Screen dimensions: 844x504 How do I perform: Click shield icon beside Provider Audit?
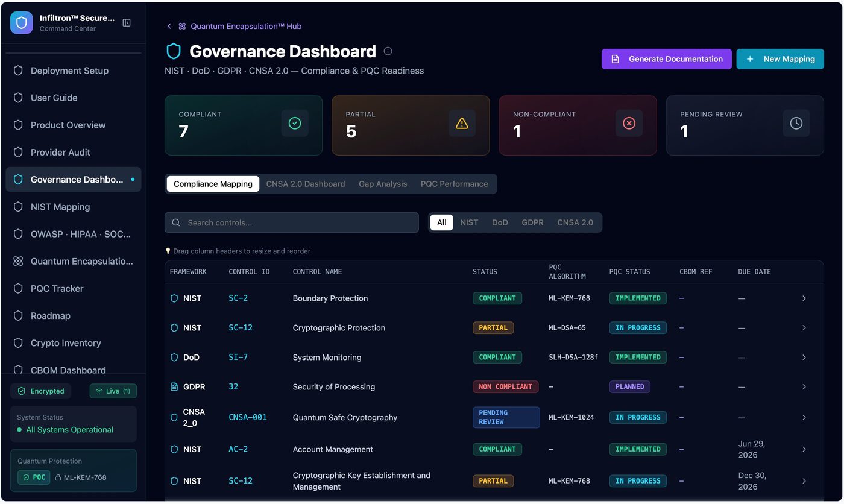(18, 153)
